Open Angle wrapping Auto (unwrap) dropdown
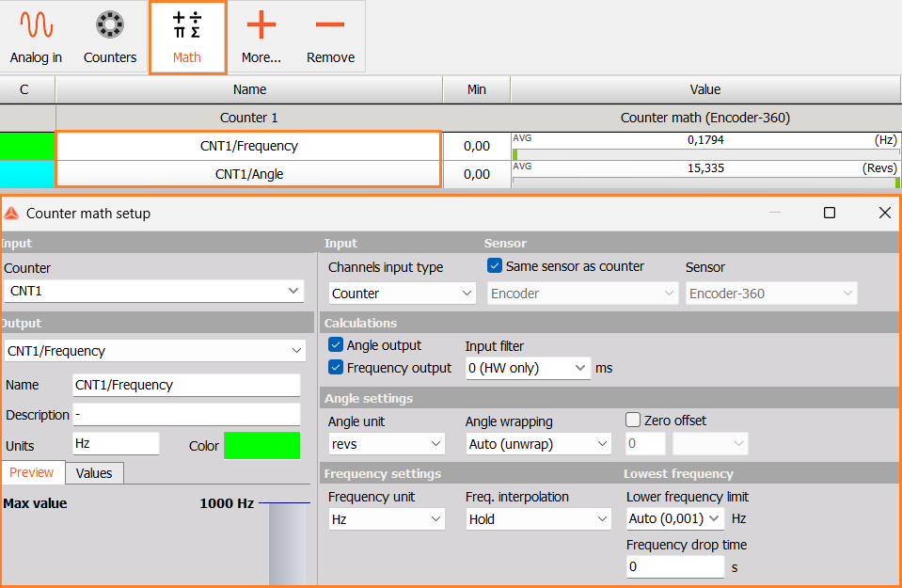This screenshot has height=588, width=902. click(538, 444)
